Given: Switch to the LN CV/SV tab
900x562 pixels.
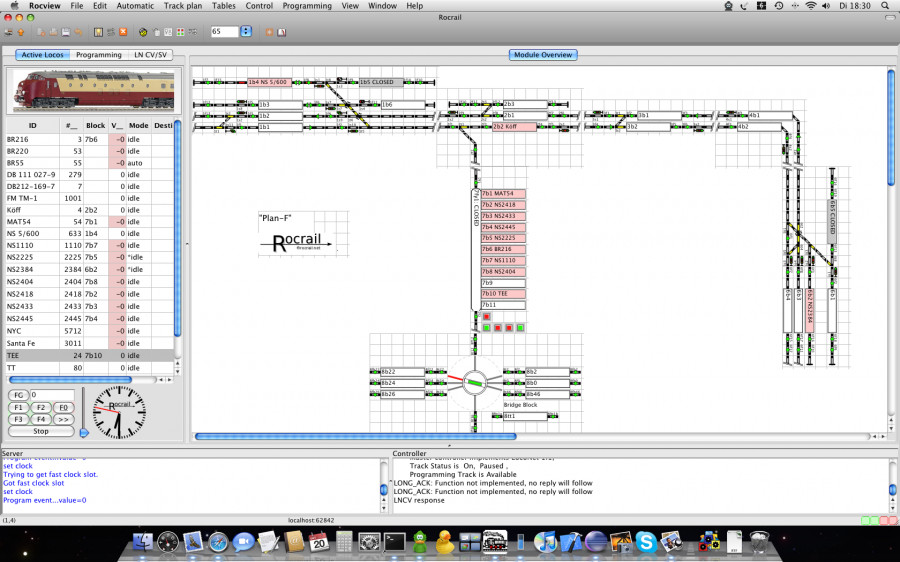Looking at the screenshot, I should tap(150, 55).
